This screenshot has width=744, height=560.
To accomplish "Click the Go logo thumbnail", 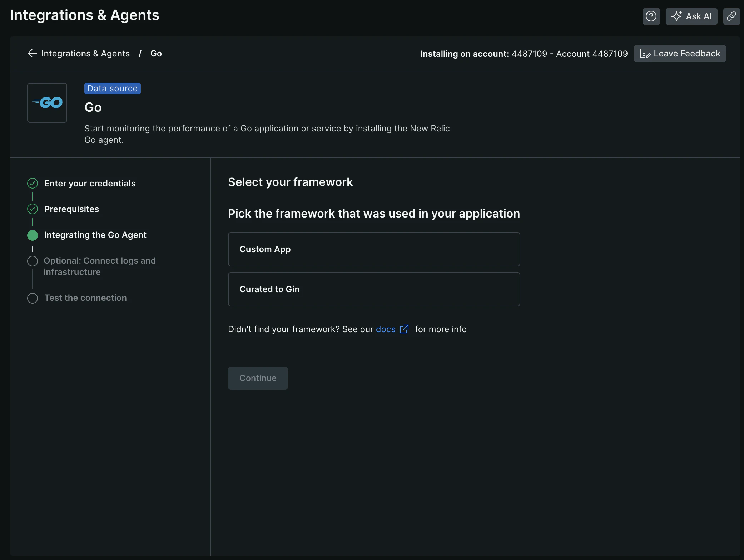I will [47, 103].
